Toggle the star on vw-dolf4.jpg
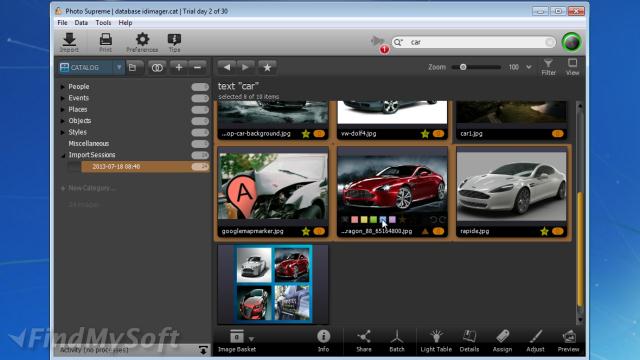Screen dimensions: 640x360 [425, 133]
